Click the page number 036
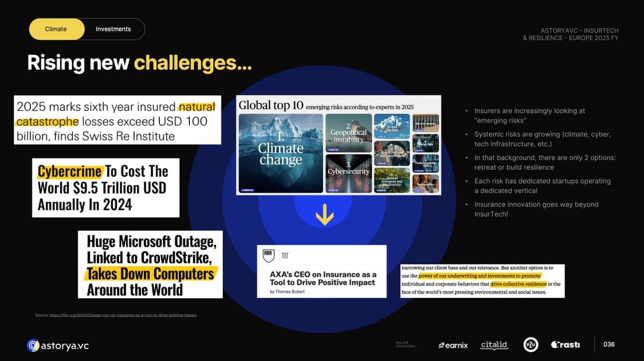The image size is (644, 361). (x=609, y=344)
